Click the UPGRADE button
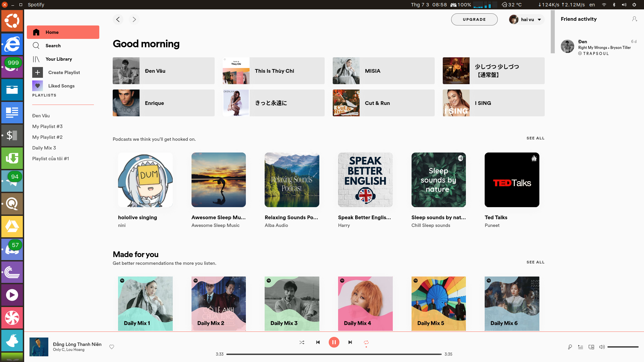The image size is (644, 362). click(474, 19)
